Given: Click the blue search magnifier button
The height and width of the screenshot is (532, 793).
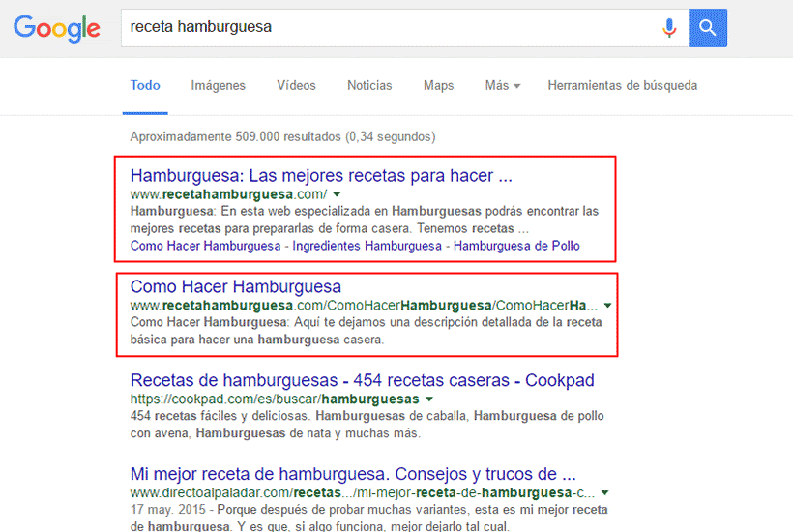Looking at the screenshot, I should coord(708,28).
